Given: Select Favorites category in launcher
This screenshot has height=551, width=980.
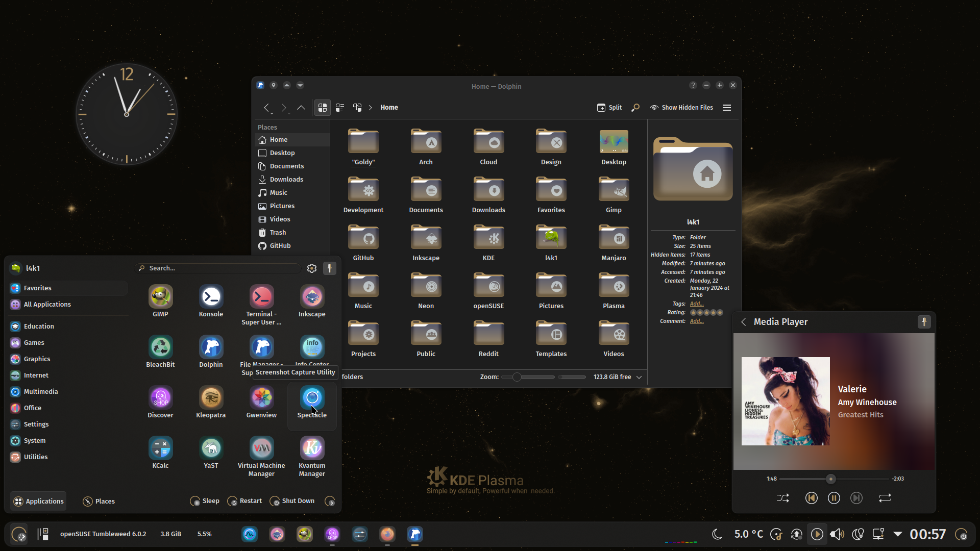Looking at the screenshot, I should click(x=68, y=288).
